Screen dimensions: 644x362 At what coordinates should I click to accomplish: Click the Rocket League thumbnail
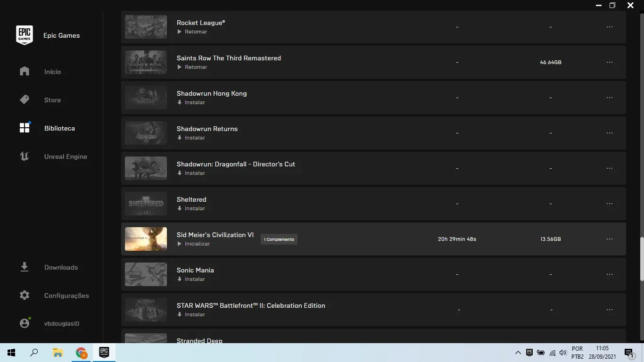(146, 27)
